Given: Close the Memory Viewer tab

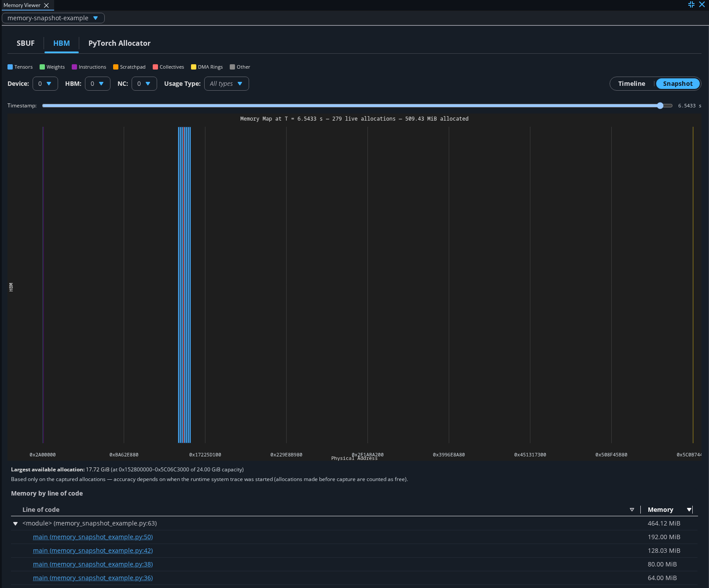Looking at the screenshot, I should (x=46, y=5).
